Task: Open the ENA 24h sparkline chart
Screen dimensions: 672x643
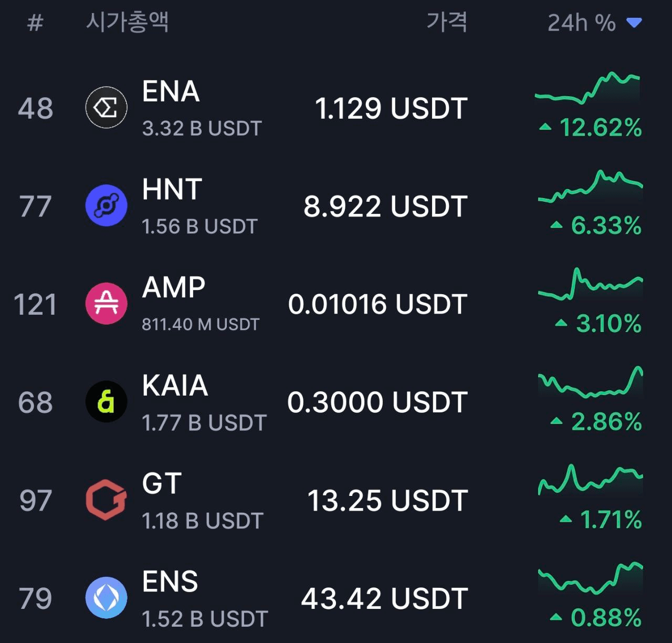Action: 587,88
